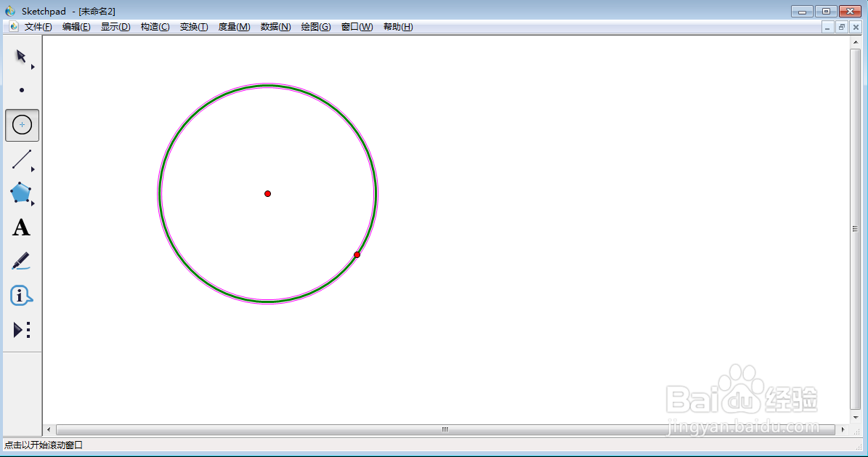Open the 显示(D) menu
This screenshot has height=457, width=868.
115,27
